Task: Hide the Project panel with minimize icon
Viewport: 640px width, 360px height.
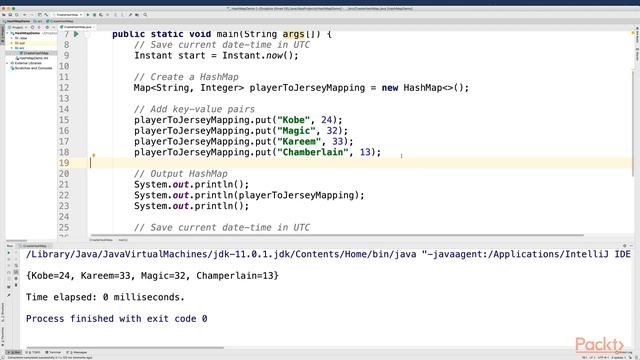Action: tap(53, 27)
